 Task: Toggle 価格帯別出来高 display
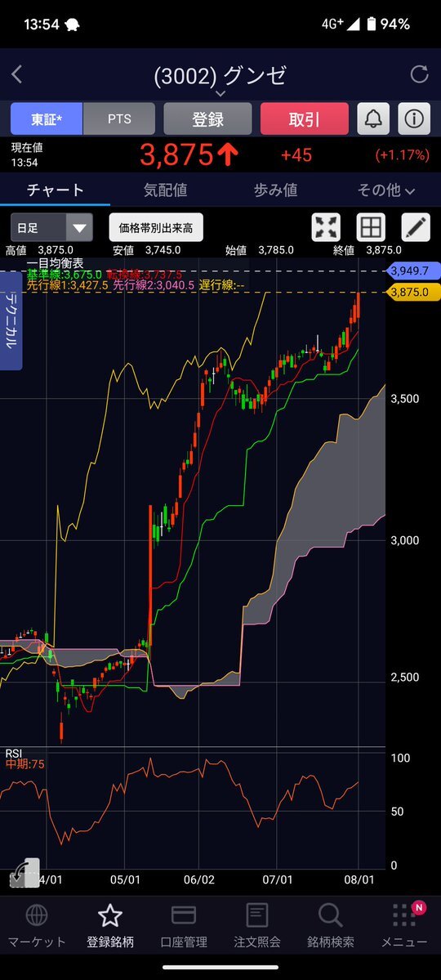156,227
